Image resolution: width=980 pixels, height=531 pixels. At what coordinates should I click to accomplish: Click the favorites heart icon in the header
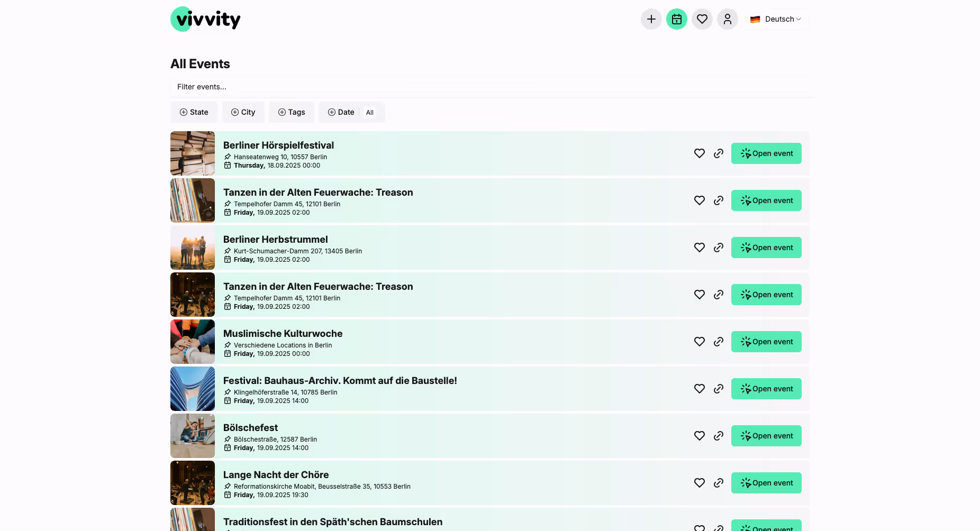pyautogui.click(x=702, y=19)
